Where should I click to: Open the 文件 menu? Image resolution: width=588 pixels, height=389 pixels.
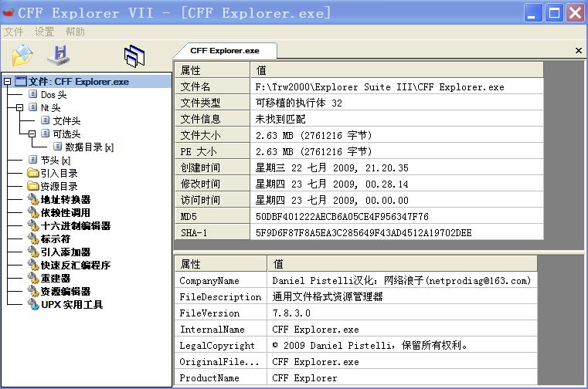pos(13,32)
